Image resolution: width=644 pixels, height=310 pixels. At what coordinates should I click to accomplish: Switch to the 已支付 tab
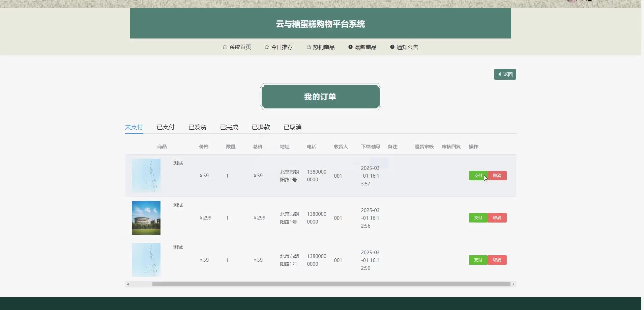coord(166,127)
